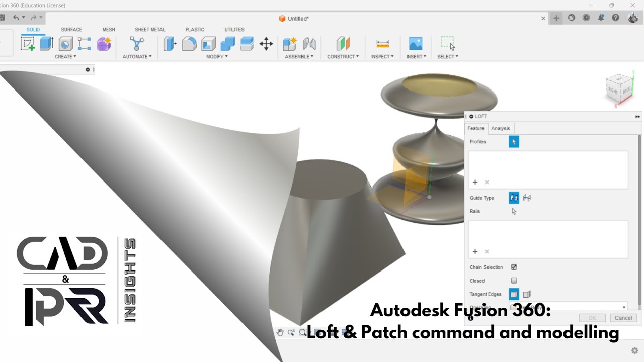This screenshot has width=644, height=362.
Task: Add a rail with plus in Rails list
Action: (x=475, y=251)
